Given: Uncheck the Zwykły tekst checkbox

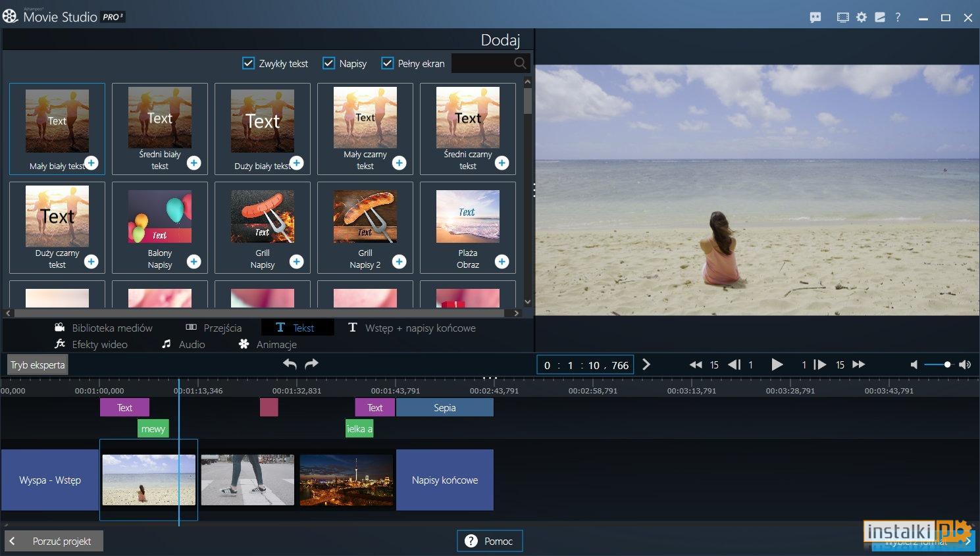Looking at the screenshot, I should 248,63.
